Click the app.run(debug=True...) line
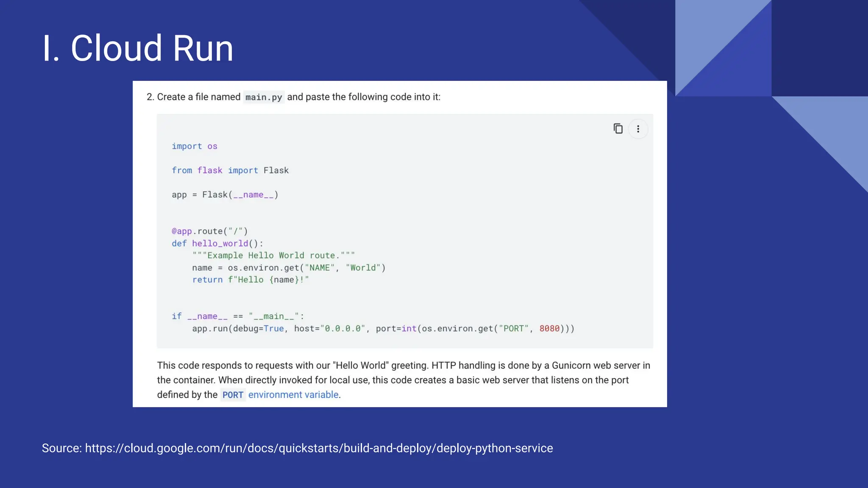The image size is (868, 488). [383, 329]
